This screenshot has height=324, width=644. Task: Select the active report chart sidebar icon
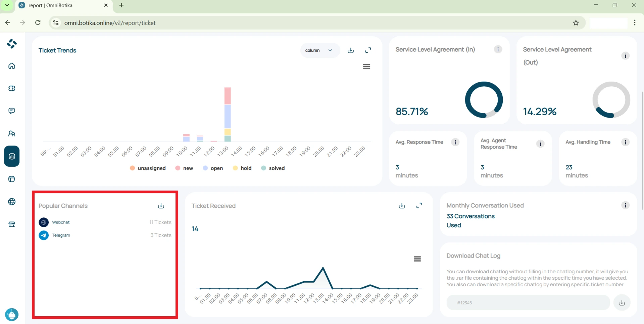tap(12, 156)
